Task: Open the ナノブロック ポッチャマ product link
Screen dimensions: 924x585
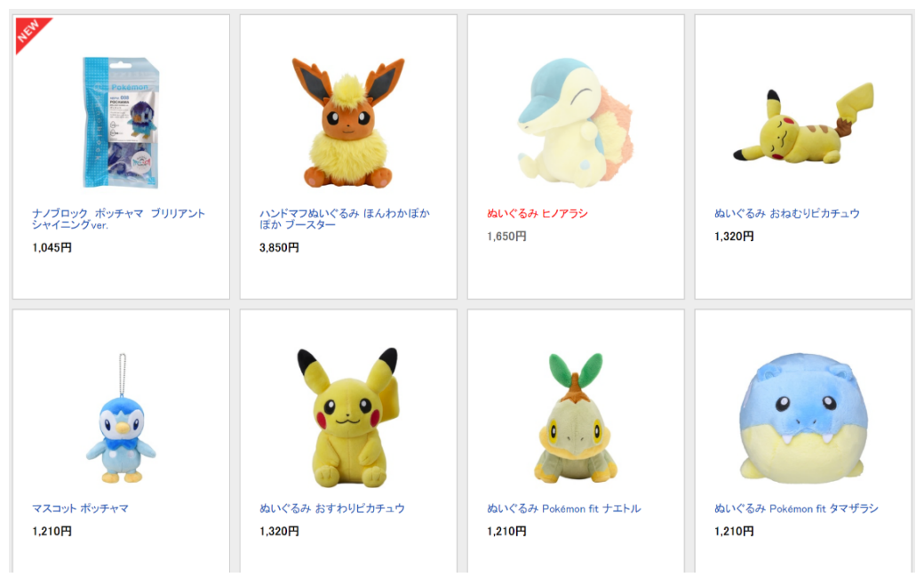Action: tap(118, 219)
